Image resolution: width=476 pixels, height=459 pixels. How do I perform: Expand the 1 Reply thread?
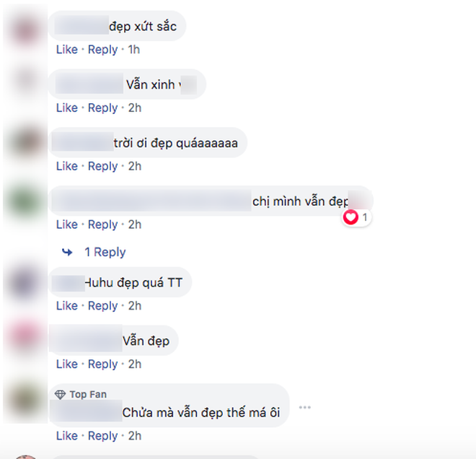(105, 252)
